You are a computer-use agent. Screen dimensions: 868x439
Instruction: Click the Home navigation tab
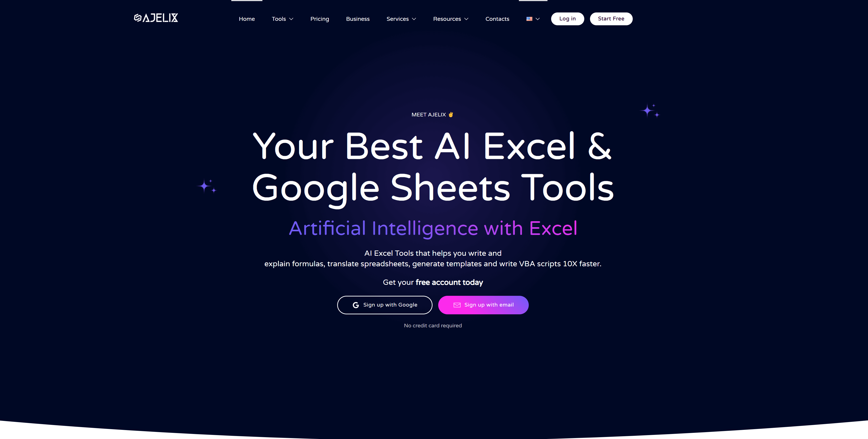point(247,19)
